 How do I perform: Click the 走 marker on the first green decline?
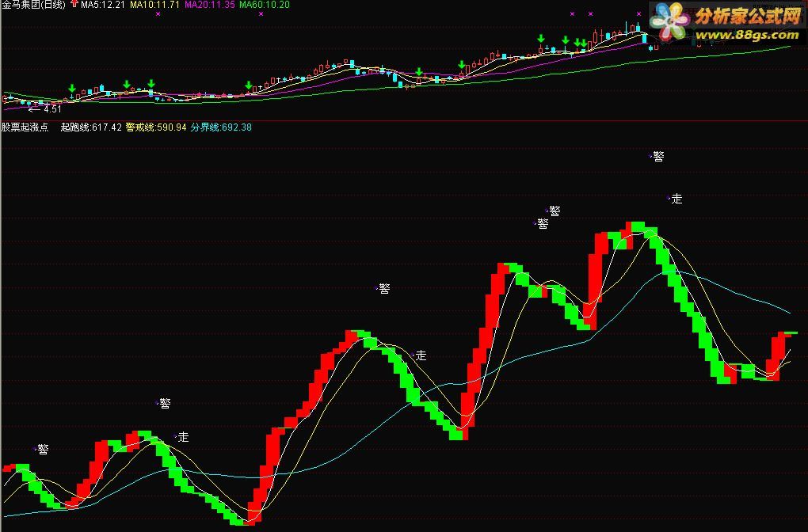(x=184, y=437)
